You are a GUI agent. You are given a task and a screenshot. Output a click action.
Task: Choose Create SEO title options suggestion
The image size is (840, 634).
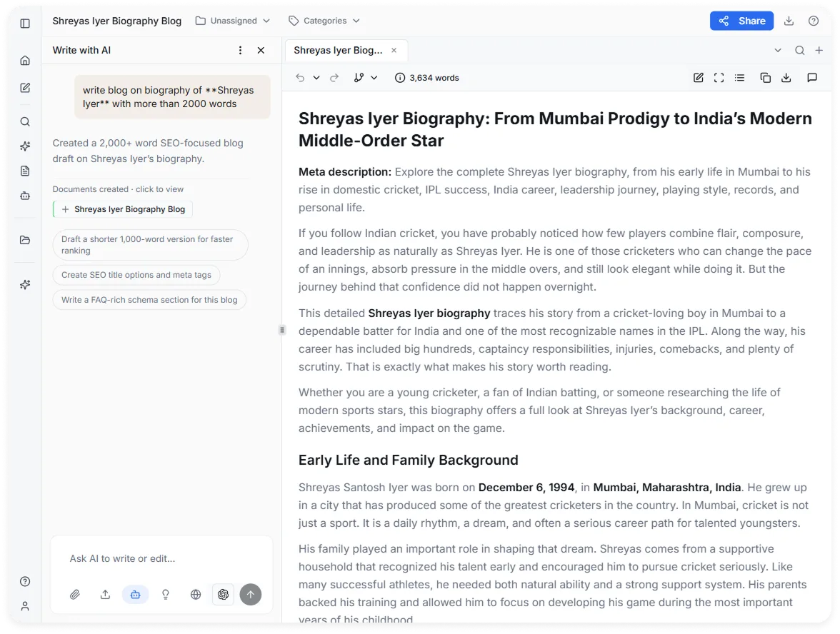click(136, 275)
